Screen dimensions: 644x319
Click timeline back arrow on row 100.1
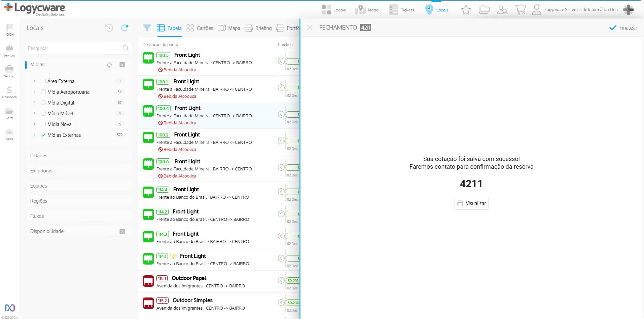pyautogui.click(x=281, y=88)
